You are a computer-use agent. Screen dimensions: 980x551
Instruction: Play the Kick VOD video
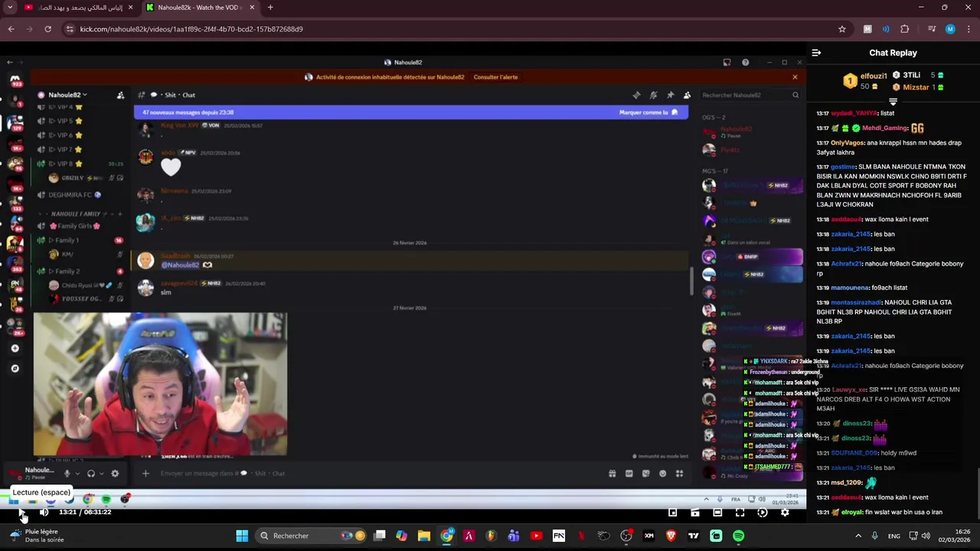click(21, 512)
